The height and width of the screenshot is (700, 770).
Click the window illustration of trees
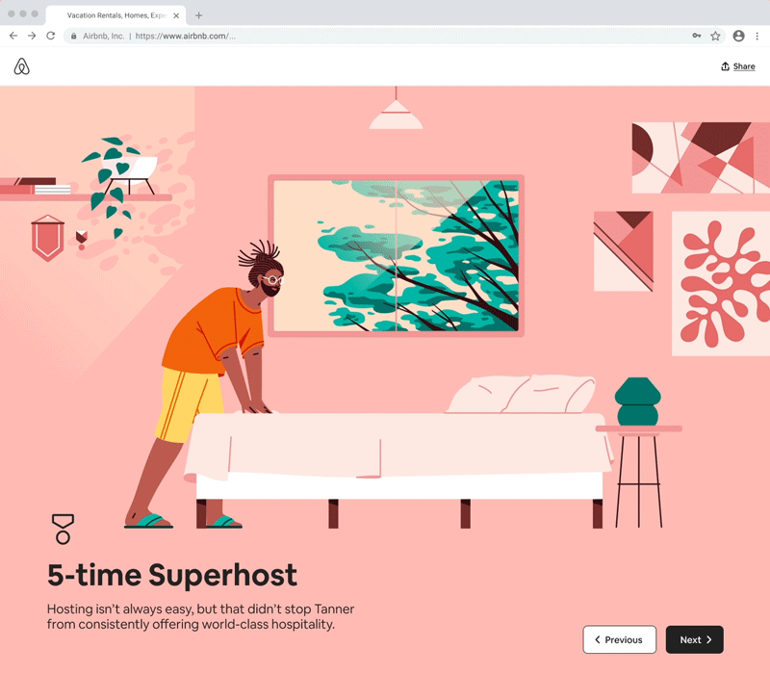pos(396,255)
